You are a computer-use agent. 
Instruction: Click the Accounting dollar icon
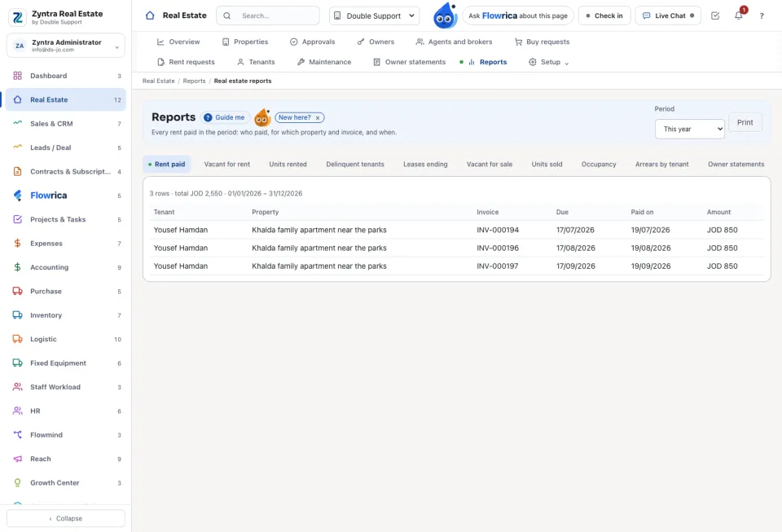coord(17,267)
